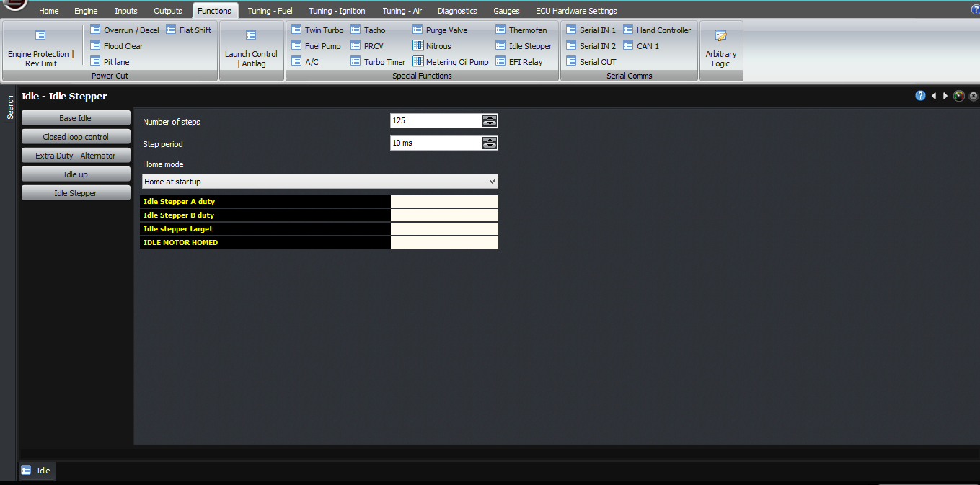Select the Functions tab
Image resolution: width=980 pixels, height=485 pixels.
click(x=214, y=11)
